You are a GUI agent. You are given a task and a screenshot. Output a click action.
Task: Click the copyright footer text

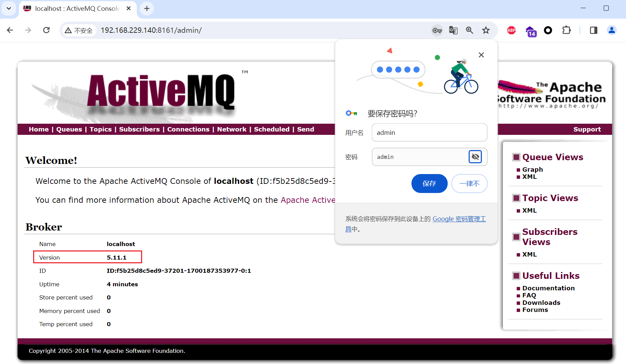tap(107, 351)
